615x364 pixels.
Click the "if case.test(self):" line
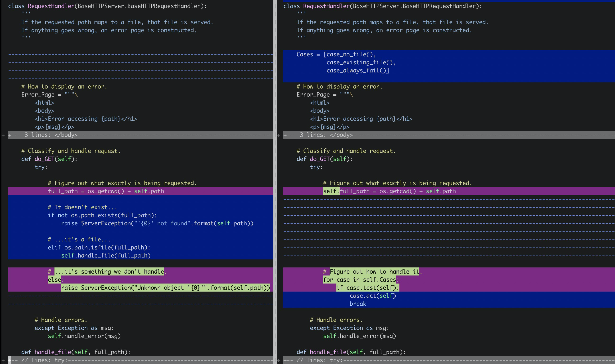(x=368, y=288)
